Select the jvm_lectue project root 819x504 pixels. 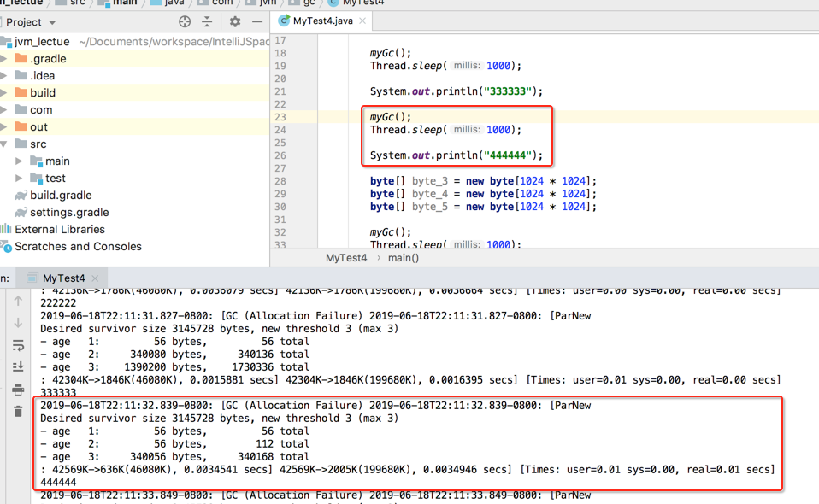(x=42, y=42)
